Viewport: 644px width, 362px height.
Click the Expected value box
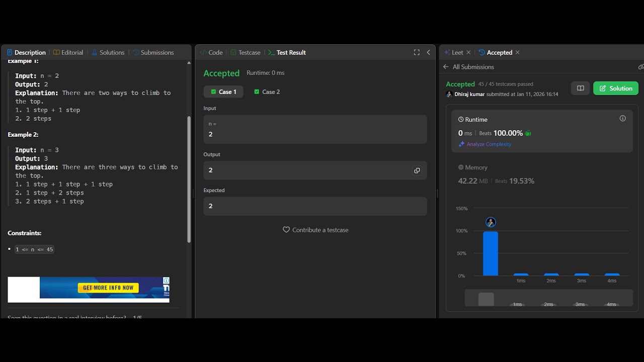click(315, 206)
